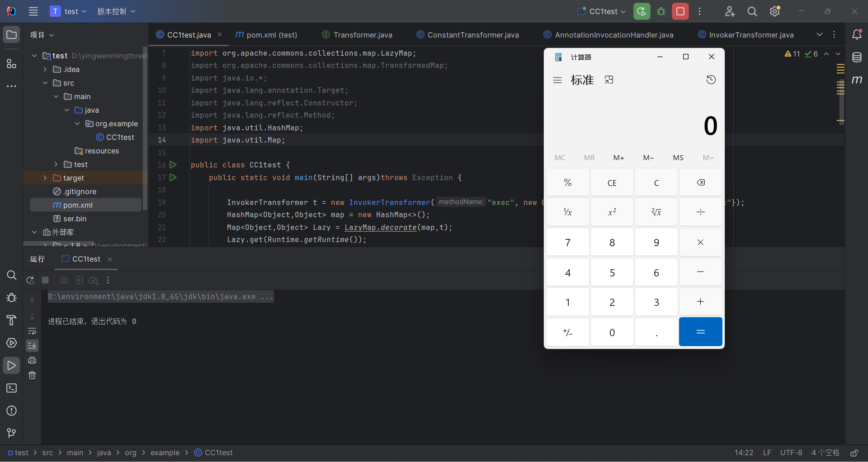Select pom.xml in project tree
This screenshot has width=868, height=462.
point(85,205)
